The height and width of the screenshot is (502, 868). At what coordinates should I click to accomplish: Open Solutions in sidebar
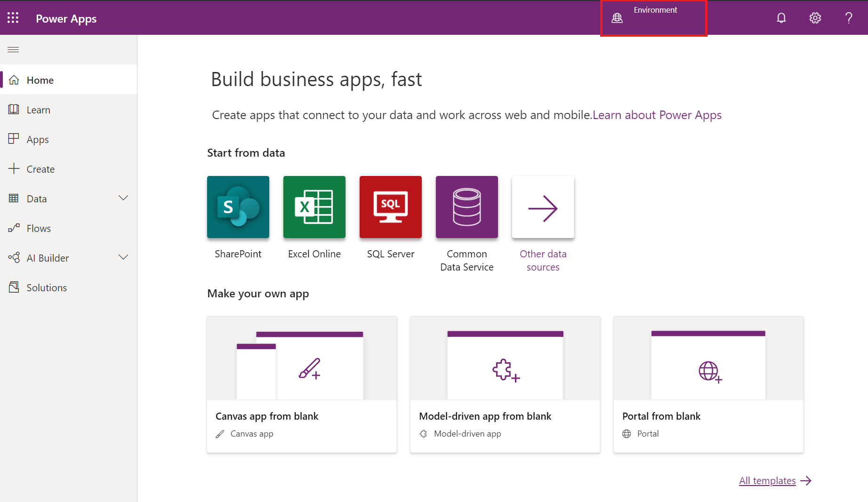(x=69, y=287)
